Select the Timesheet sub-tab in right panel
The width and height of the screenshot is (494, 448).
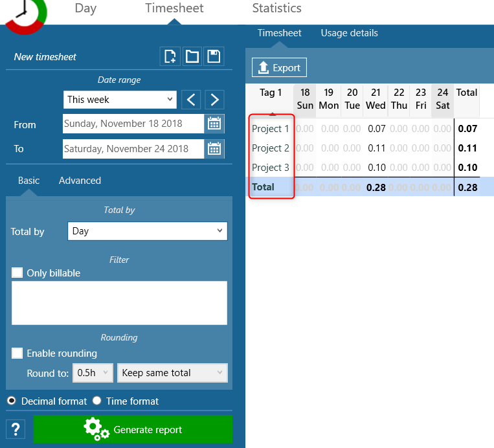279,33
